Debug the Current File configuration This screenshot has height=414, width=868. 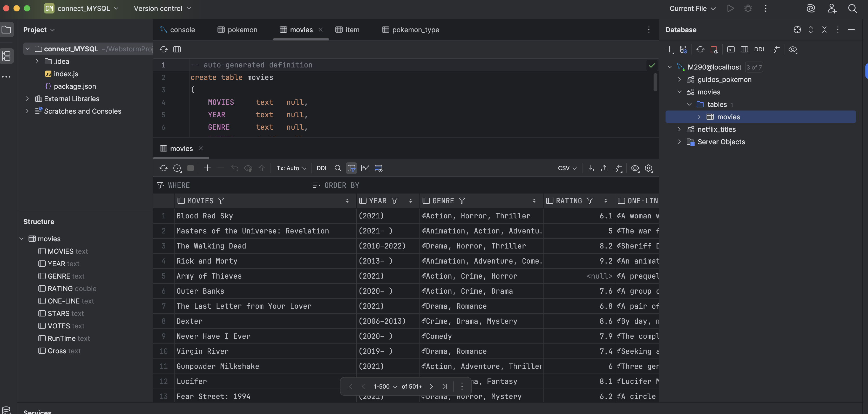[x=748, y=8]
